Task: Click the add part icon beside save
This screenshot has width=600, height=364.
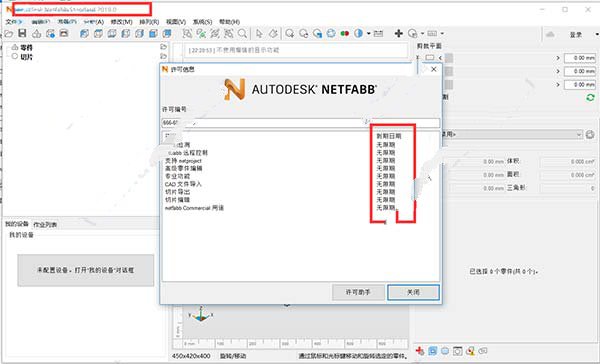Action: coord(36,34)
